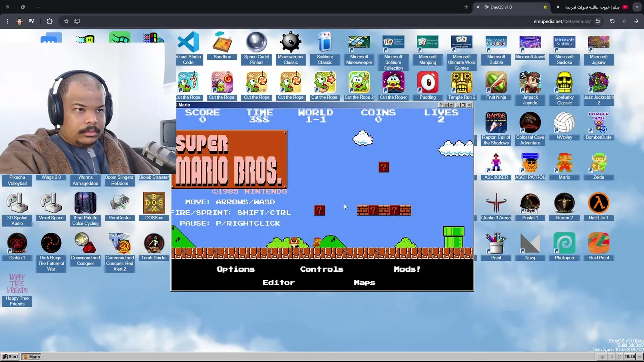Open the Controls menu in Mario
This screenshot has height=362, width=644.
[321, 269]
